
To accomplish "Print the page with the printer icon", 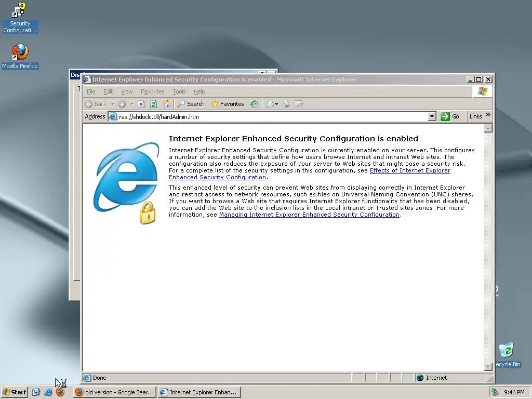I will (x=286, y=104).
